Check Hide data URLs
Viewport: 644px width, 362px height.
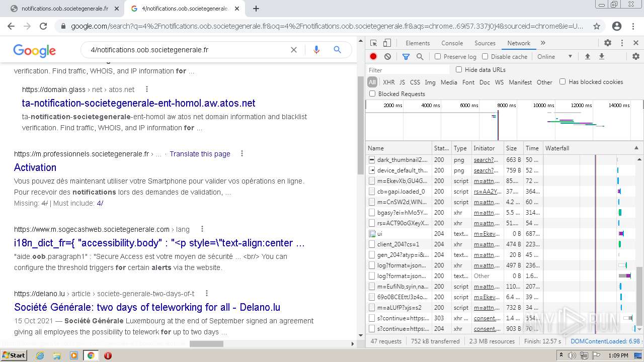(x=459, y=69)
